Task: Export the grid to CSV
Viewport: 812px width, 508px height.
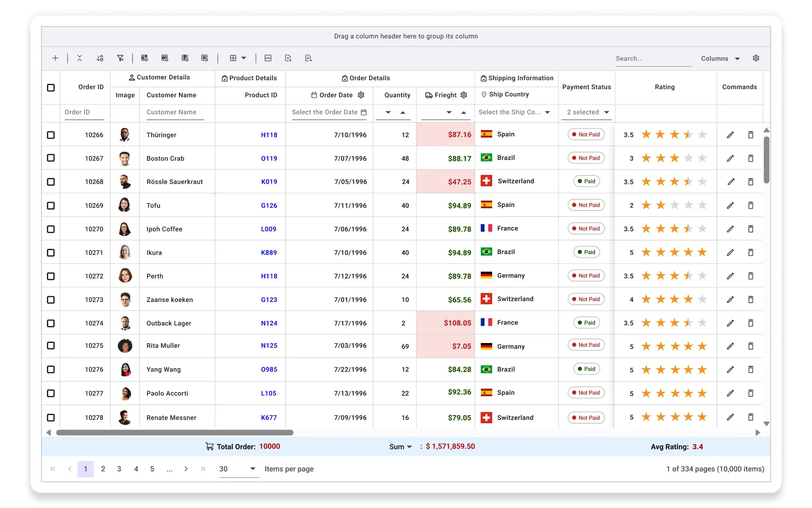Action: pyautogui.click(x=268, y=58)
